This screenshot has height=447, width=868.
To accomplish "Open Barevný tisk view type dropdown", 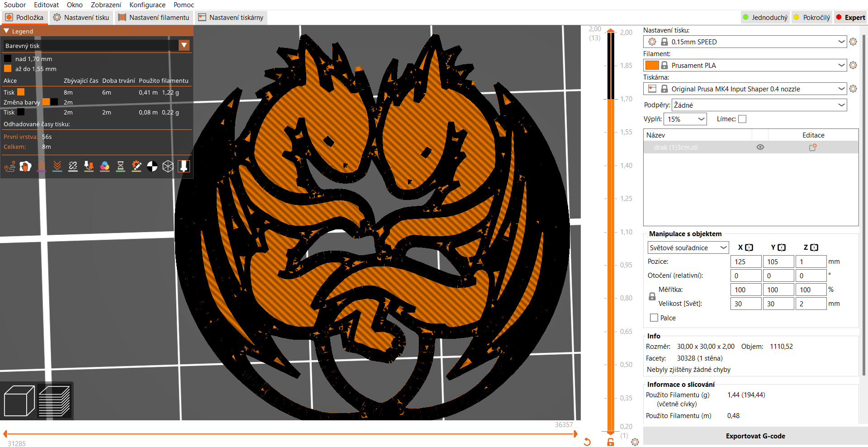I will (x=96, y=45).
